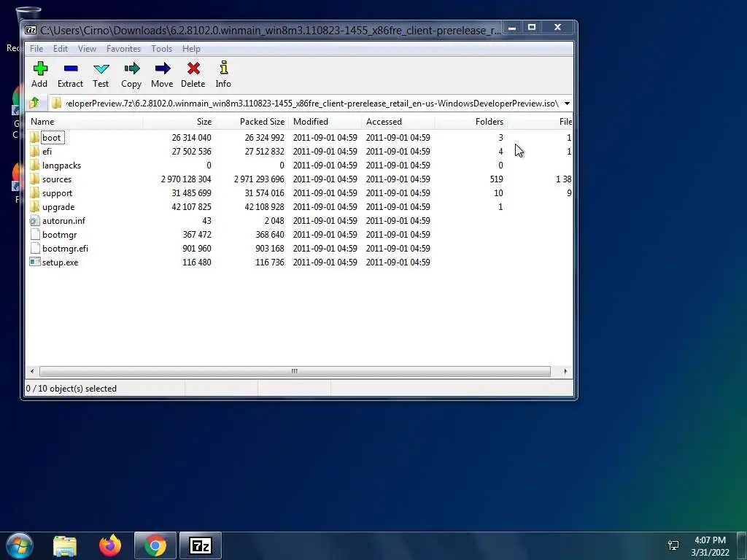Click the horizontal scrollbar thumb
Viewport: 747px width, 560px height.
point(295,371)
